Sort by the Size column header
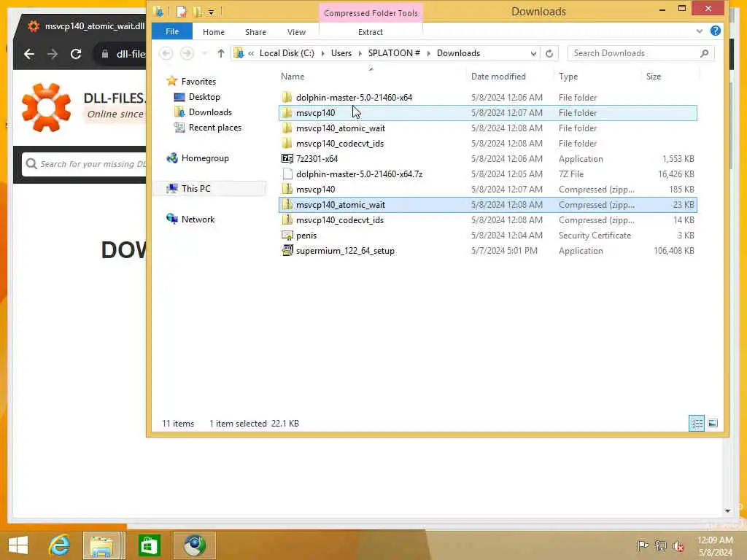Screen dimensions: 747x560 (x=653, y=76)
